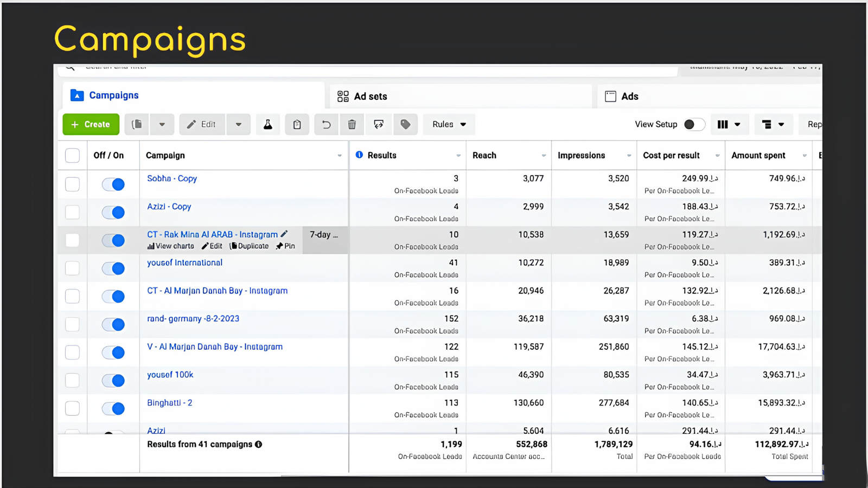
Task: Click the green Create button
Action: [x=91, y=125]
